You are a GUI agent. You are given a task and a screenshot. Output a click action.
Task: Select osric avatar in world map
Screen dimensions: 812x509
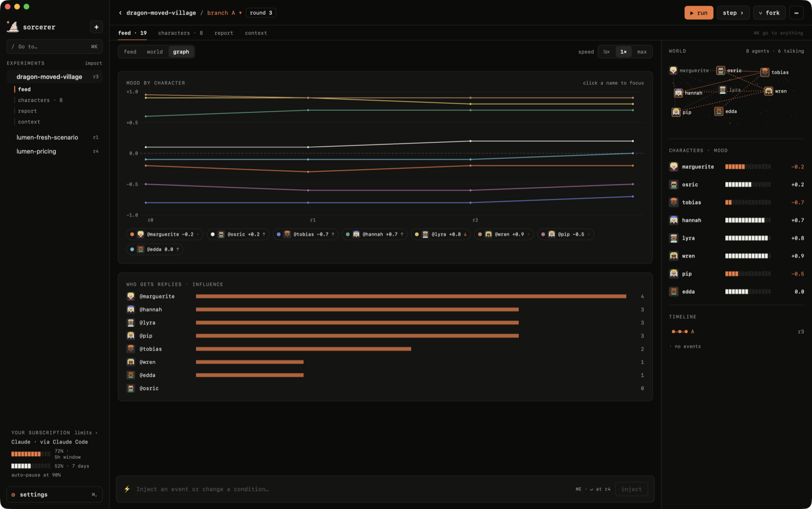[x=721, y=71]
